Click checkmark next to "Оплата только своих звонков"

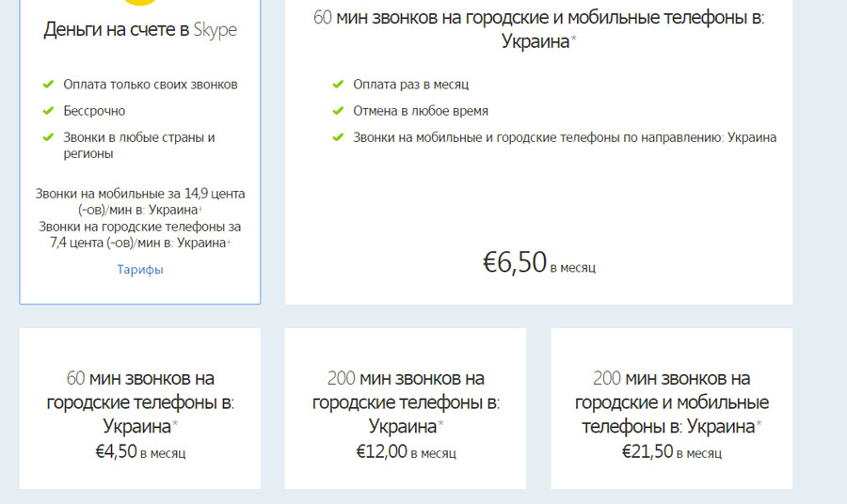pos(48,85)
